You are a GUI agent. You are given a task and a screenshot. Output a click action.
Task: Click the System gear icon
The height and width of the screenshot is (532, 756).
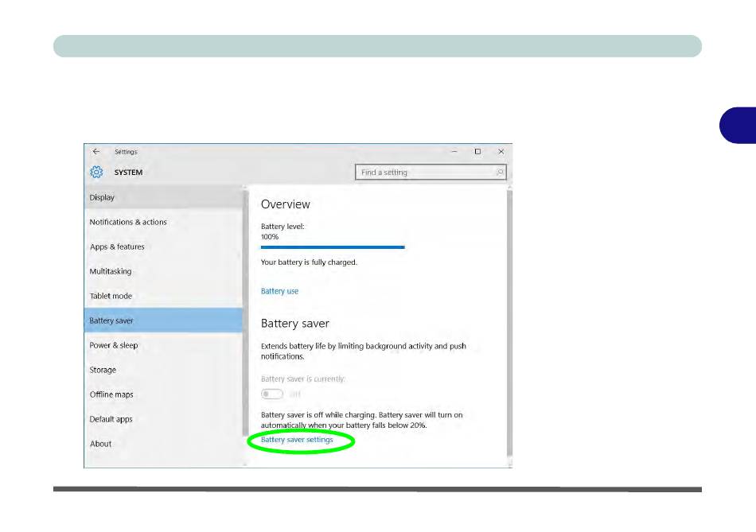(96, 172)
